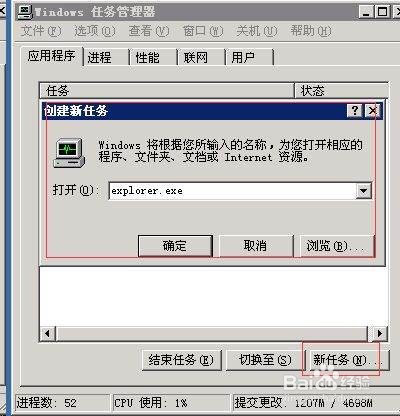Click the Task Manager title bar icon
The width and height of the screenshot is (400, 416).
pos(25,12)
